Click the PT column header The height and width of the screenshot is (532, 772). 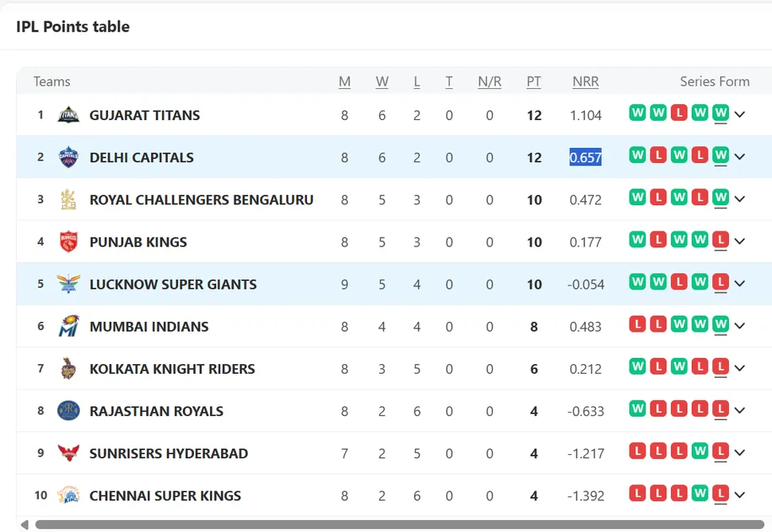coord(533,82)
